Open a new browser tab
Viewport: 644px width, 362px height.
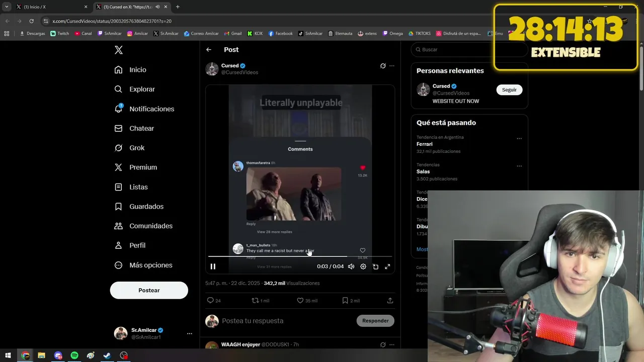(x=178, y=7)
